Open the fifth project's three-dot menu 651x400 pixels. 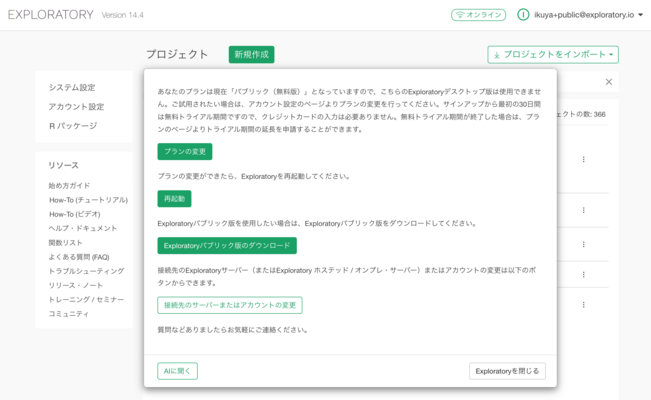click(584, 304)
